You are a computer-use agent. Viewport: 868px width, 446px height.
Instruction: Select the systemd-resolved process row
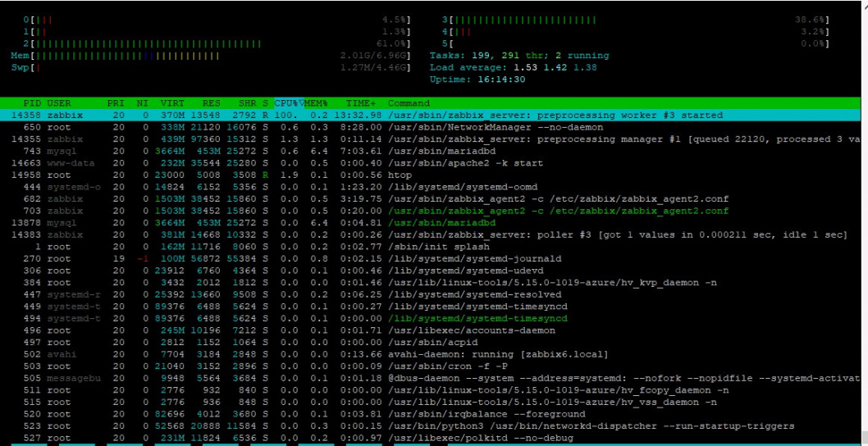pos(431,295)
